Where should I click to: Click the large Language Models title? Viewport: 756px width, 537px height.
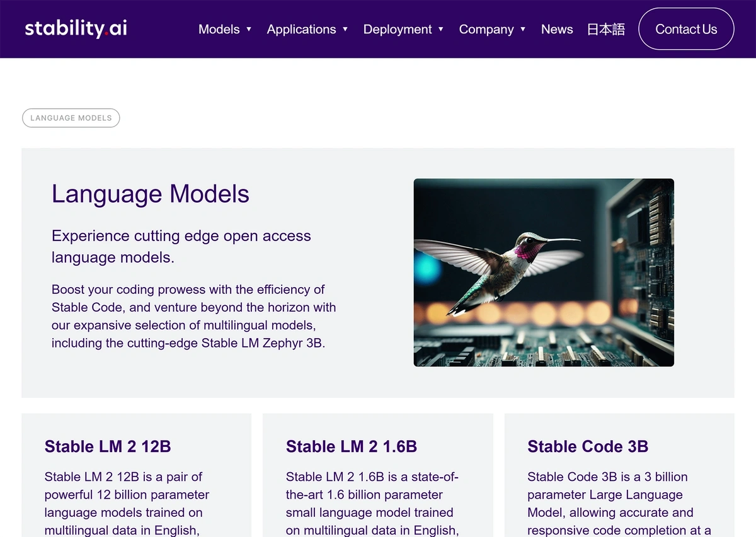pos(151,194)
